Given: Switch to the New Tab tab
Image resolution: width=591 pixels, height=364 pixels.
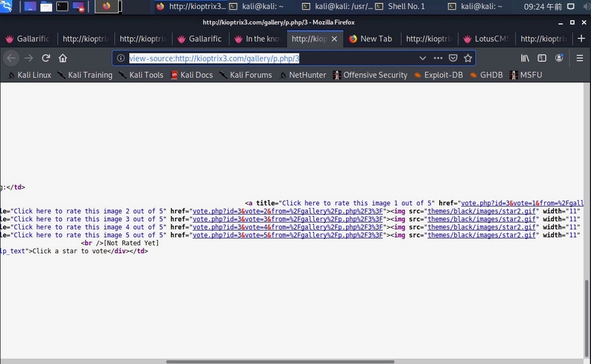Looking at the screenshot, I should (372, 39).
